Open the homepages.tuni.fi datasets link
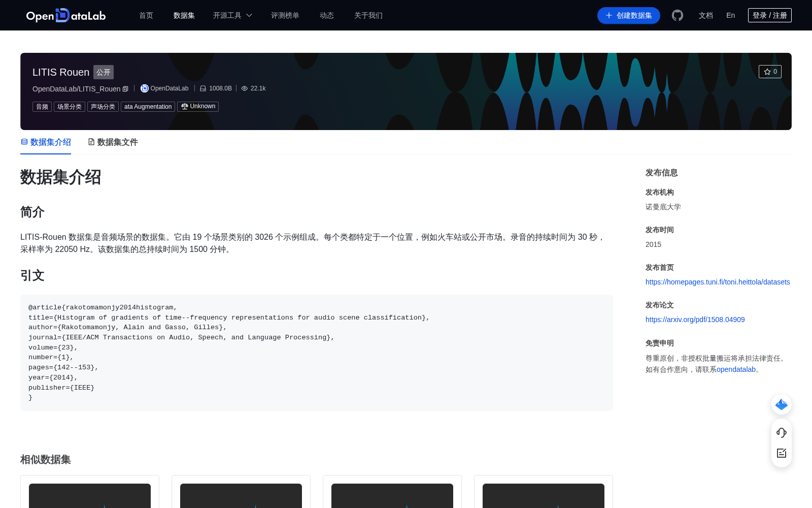This screenshot has height=508, width=812. (718, 282)
